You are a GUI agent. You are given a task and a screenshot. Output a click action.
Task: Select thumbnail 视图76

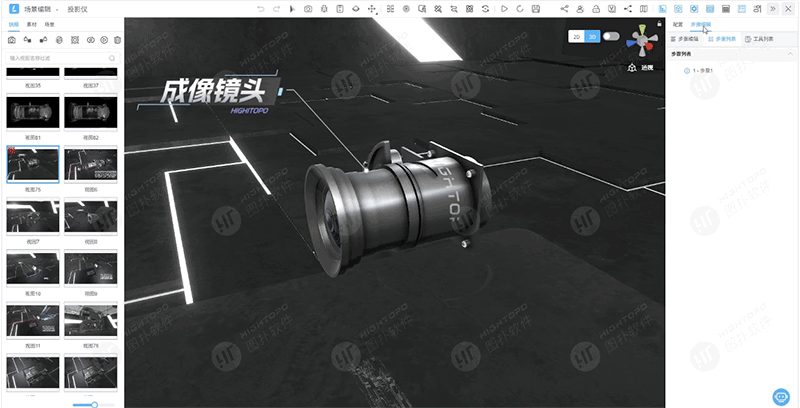[90, 320]
